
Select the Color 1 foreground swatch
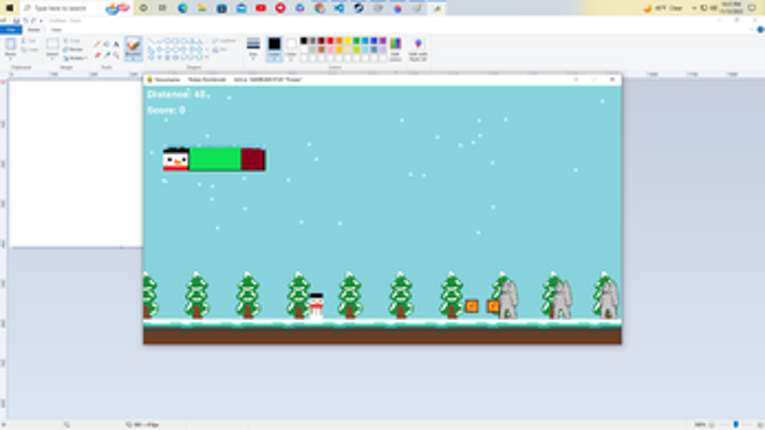[274, 49]
